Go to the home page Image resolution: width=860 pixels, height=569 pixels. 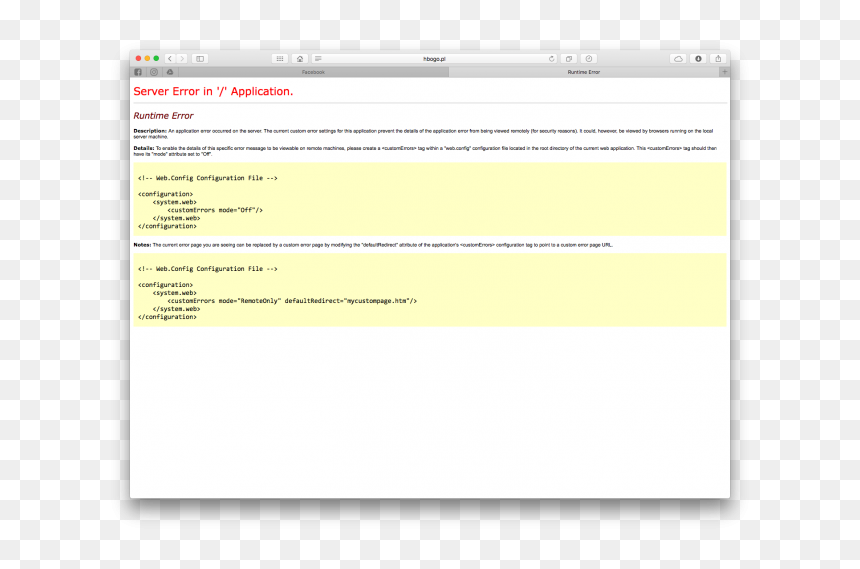coord(299,59)
